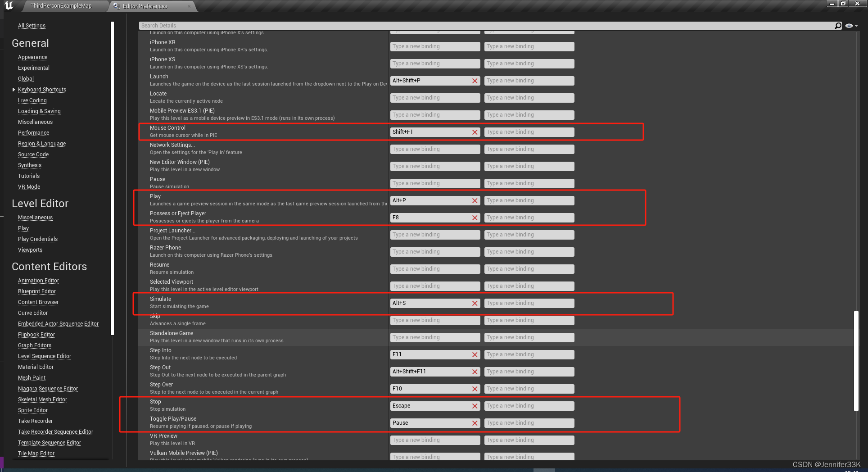Clear the Alt+P Play binding
868x472 pixels.
pos(475,200)
